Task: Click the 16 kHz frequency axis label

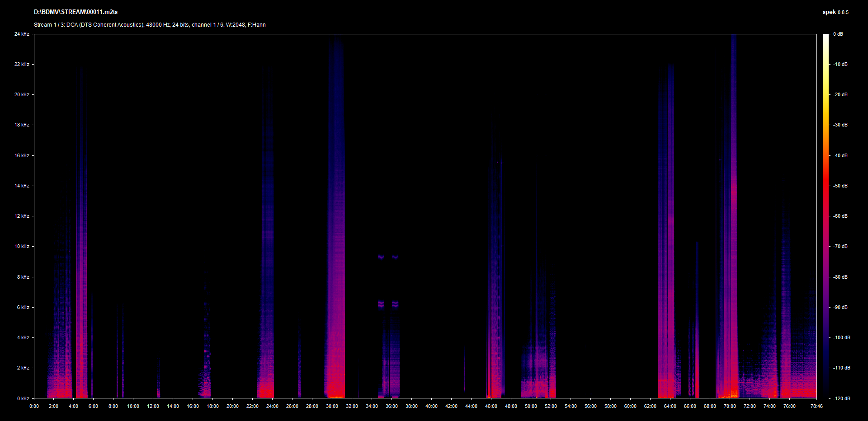Action: click(22, 155)
